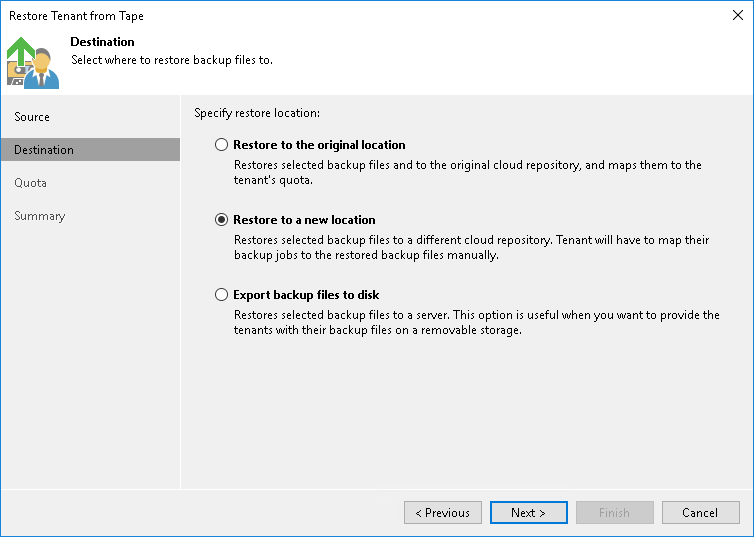Select Restore to the original location radio
The height and width of the screenshot is (537, 754).
[221, 145]
